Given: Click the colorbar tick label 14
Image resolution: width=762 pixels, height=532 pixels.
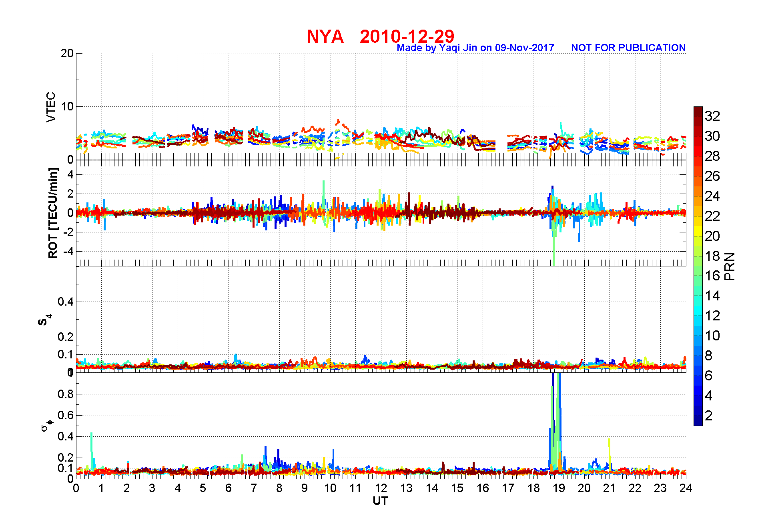Looking at the screenshot, I should [712, 296].
